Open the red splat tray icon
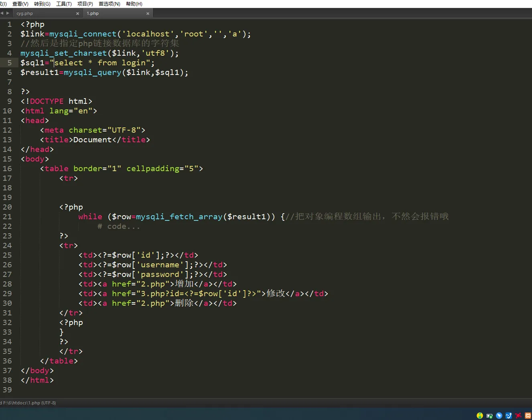 pyautogui.click(x=518, y=416)
